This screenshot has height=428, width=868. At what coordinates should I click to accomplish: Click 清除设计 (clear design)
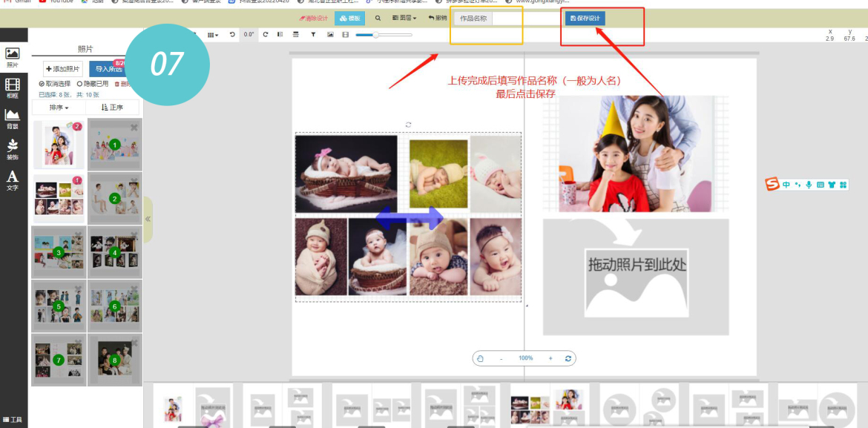tap(313, 18)
